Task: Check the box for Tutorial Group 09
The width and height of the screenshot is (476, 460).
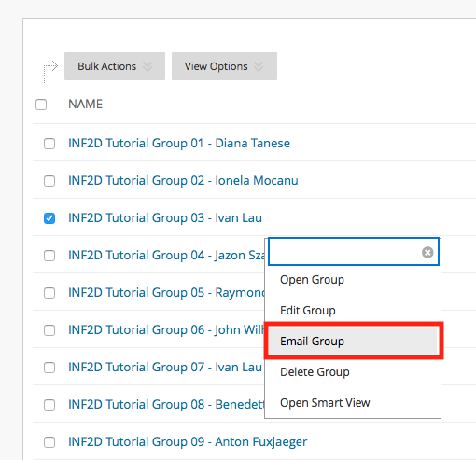Action: [49, 442]
